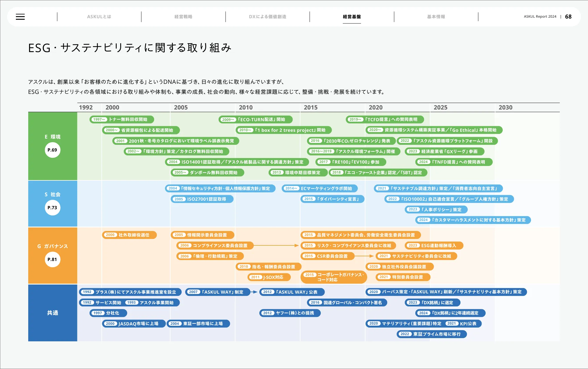Follow the P.81 governance page link circle

click(x=52, y=260)
